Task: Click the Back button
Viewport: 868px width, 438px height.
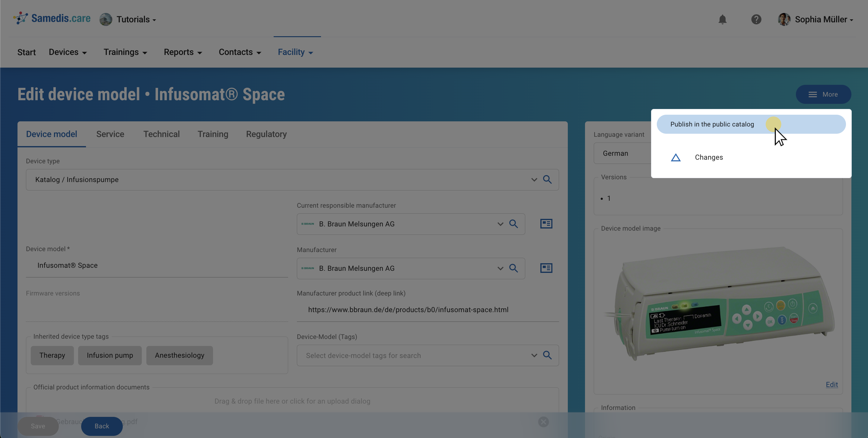Action: (101, 426)
